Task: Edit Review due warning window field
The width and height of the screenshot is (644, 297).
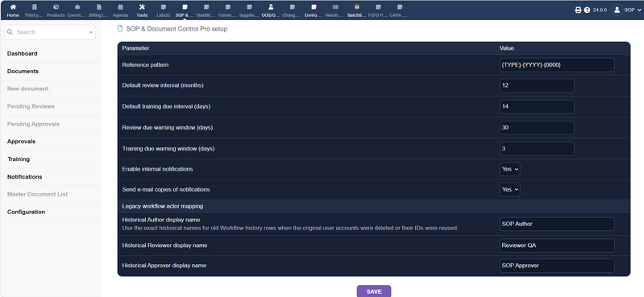Action: pos(537,128)
